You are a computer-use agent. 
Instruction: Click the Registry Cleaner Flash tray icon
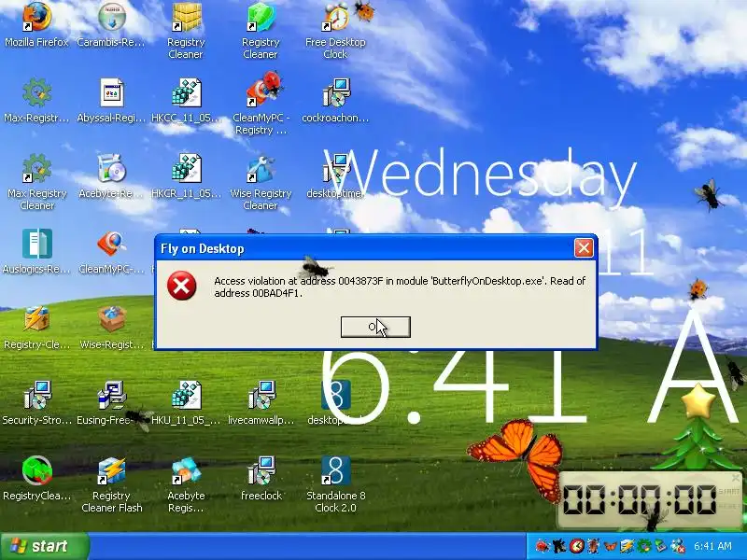pyautogui.click(x=627, y=546)
